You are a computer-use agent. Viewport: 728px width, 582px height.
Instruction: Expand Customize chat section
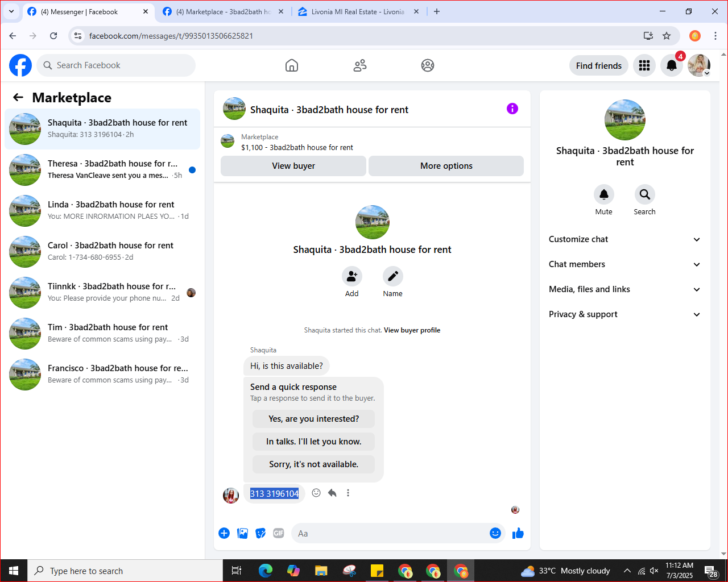pos(625,239)
